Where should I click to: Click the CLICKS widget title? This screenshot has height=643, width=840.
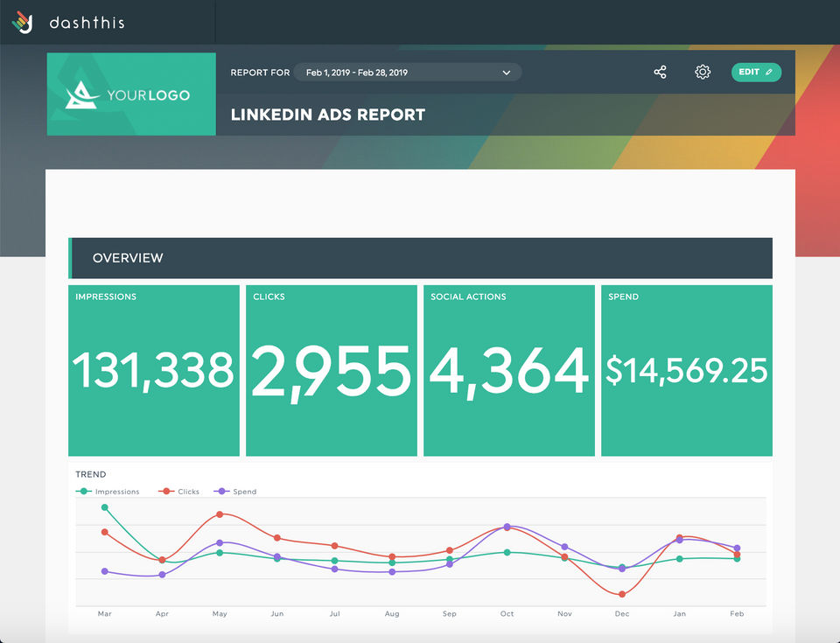(x=269, y=297)
